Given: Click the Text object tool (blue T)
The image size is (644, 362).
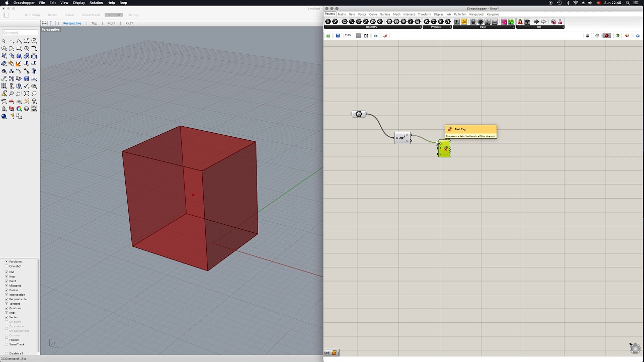Looking at the screenshot, I should [x=34, y=71].
